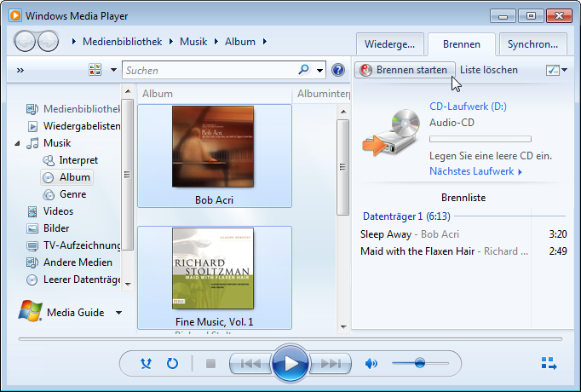Click the Albuminterpret column header

(323, 94)
